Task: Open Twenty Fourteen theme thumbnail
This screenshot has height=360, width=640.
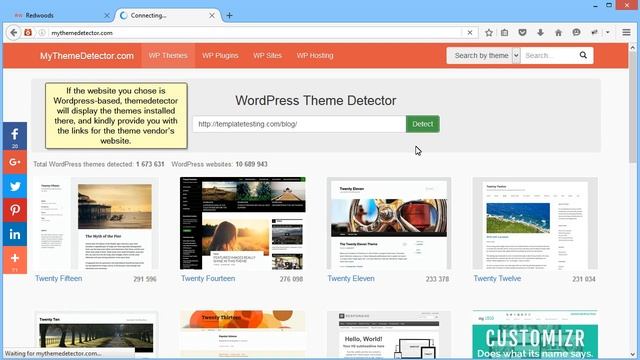Action: pyautogui.click(x=242, y=223)
